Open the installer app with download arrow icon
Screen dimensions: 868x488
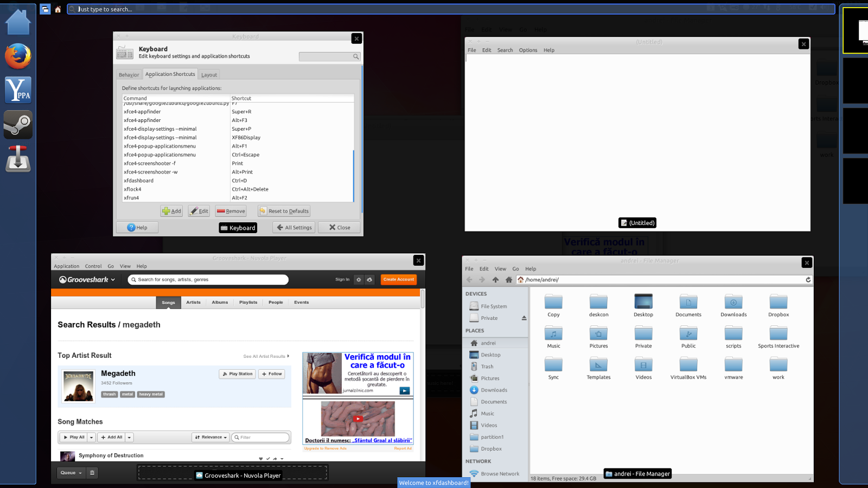pyautogui.click(x=18, y=158)
